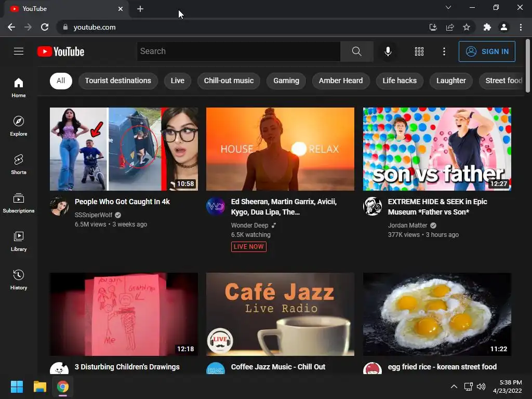This screenshot has height=399, width=532.
Task: Click the browser forward arrow
Action: [28, 27]
